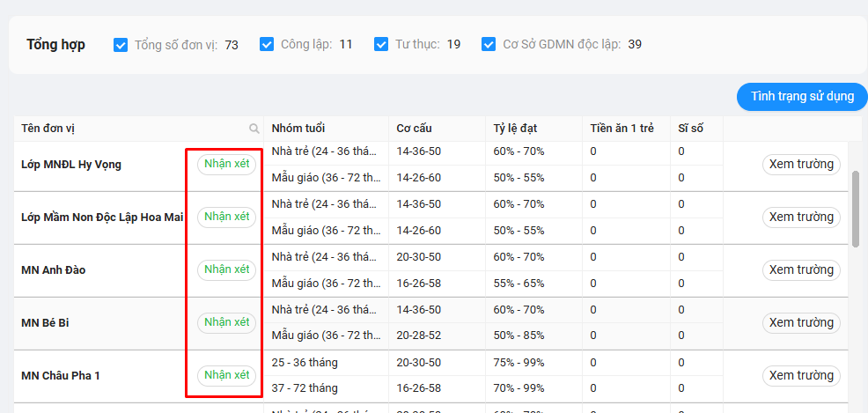This screenshot has height=413, width=868.
Task: Toggle the Cơ Sở GDMN độc lập checkbox
Action: point(489,44)
